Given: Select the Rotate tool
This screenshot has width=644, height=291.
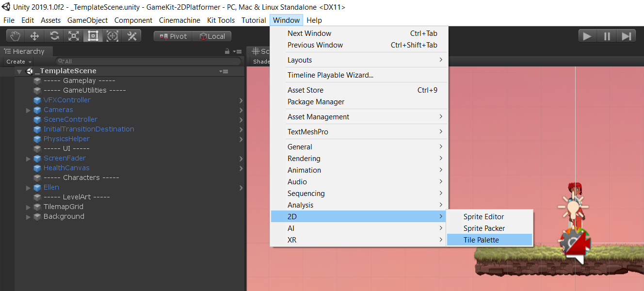Looking at the screenshot, I should pos(54,36).
